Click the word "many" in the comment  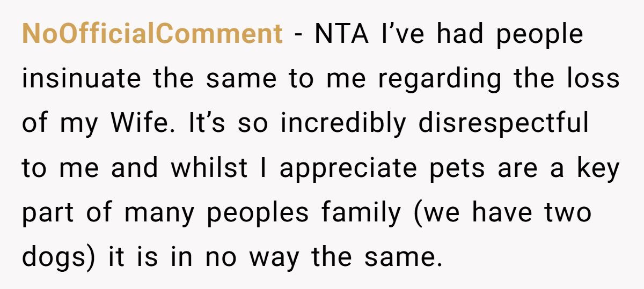(160, 213)
